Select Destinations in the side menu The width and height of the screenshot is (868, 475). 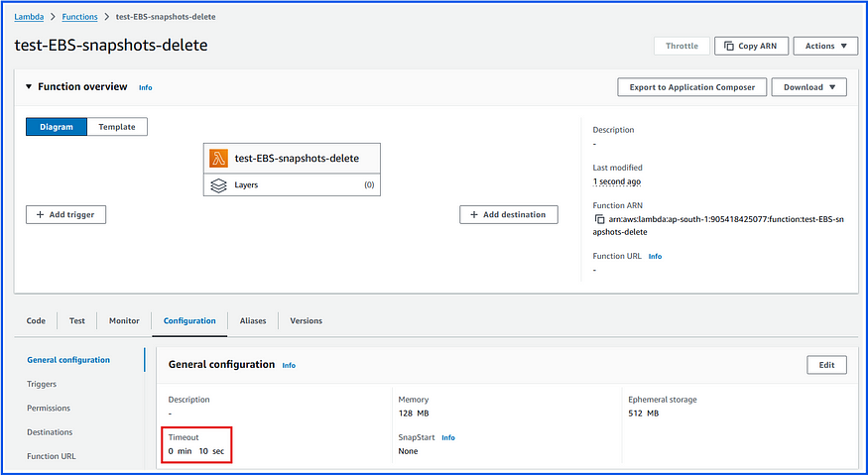[50, 432]
